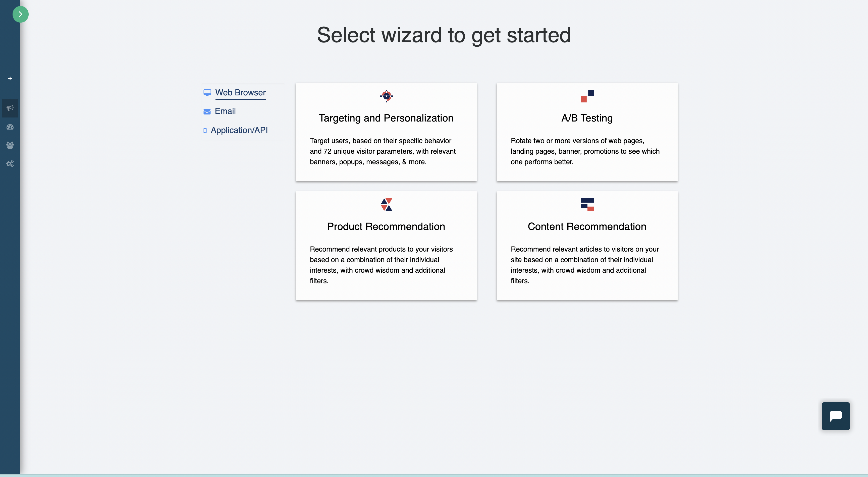Choose the A/B Testing wizard
This screenshot has height=477, width=868.
coord(587,132)
